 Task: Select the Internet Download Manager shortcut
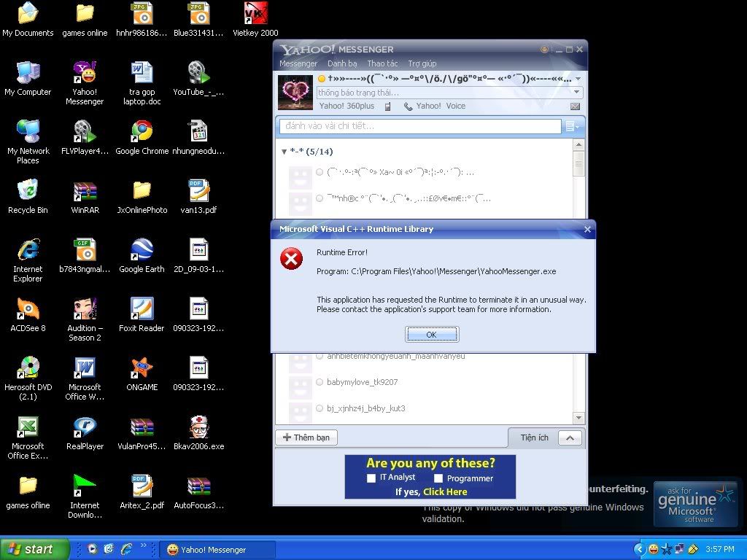click(x=85, y=497)
